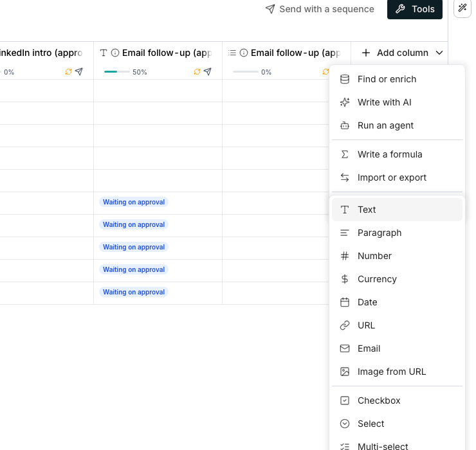This screenshot has width=476, height=450.
Task: Choose Import or export
Action: point(397,177)
